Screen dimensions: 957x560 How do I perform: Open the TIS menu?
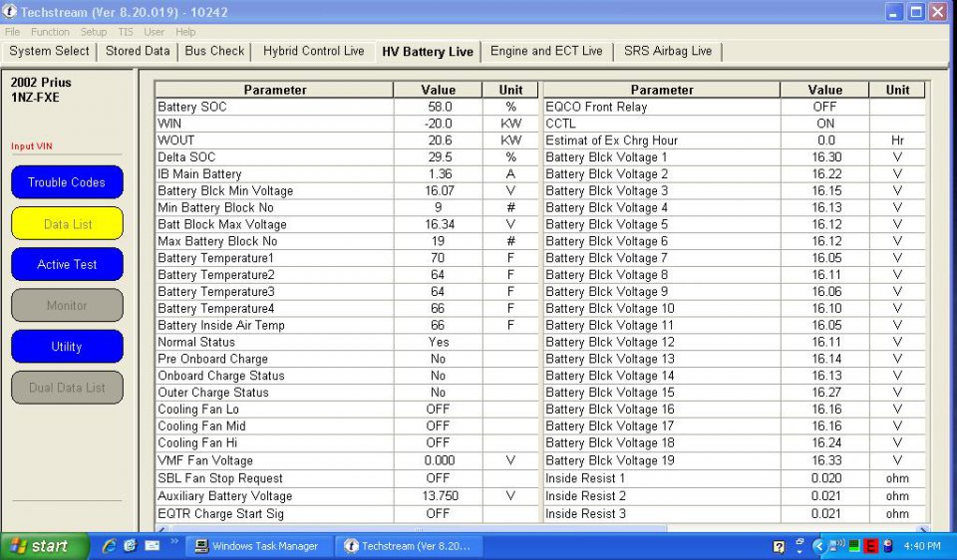(x=126, y=32)
